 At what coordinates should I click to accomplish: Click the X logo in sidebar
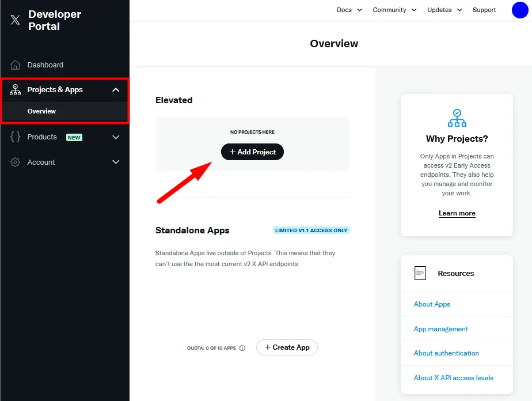click(x=16, y=21)
